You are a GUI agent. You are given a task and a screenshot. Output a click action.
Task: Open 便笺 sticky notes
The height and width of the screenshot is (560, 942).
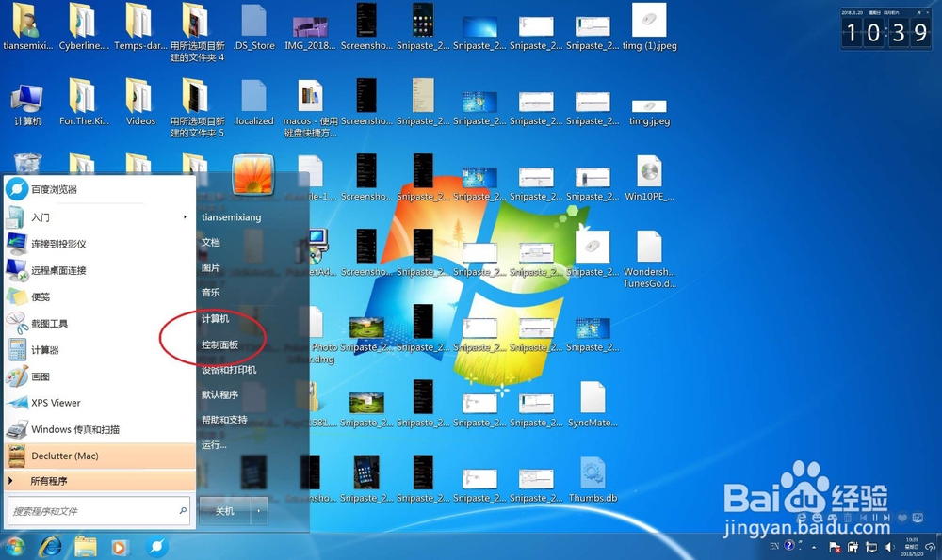click(99, 296)
